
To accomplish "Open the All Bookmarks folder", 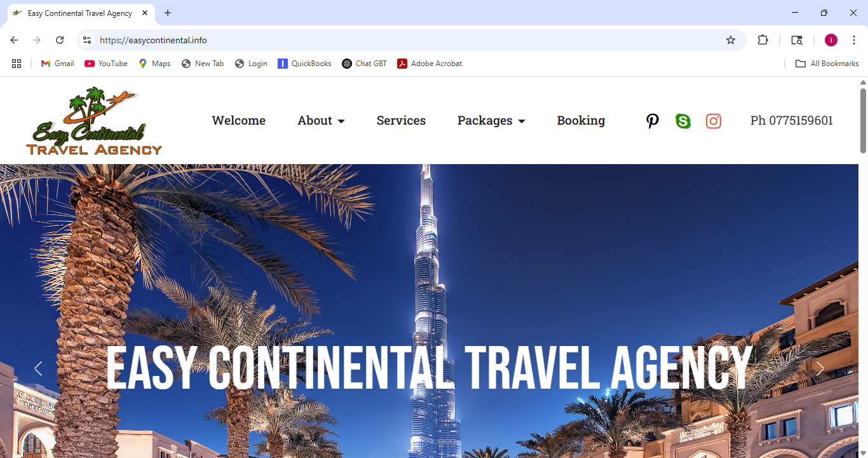I will [x=827, y=64].
